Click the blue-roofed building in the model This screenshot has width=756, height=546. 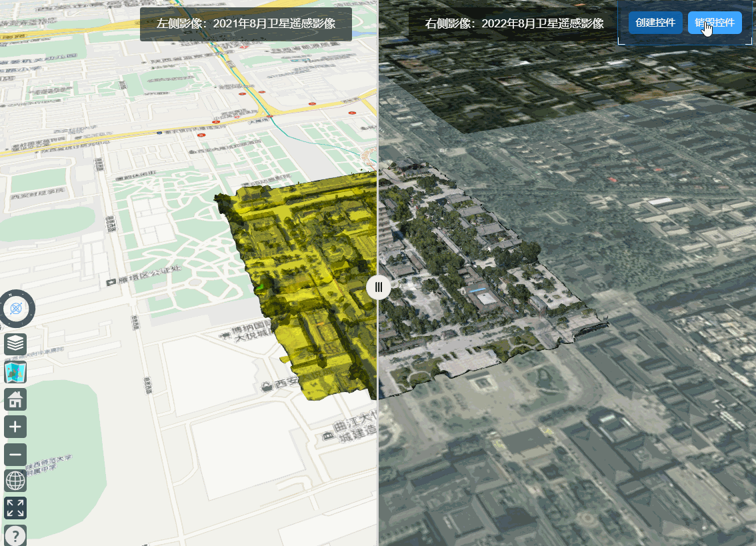pyautogui.click(x=479, y=292)
